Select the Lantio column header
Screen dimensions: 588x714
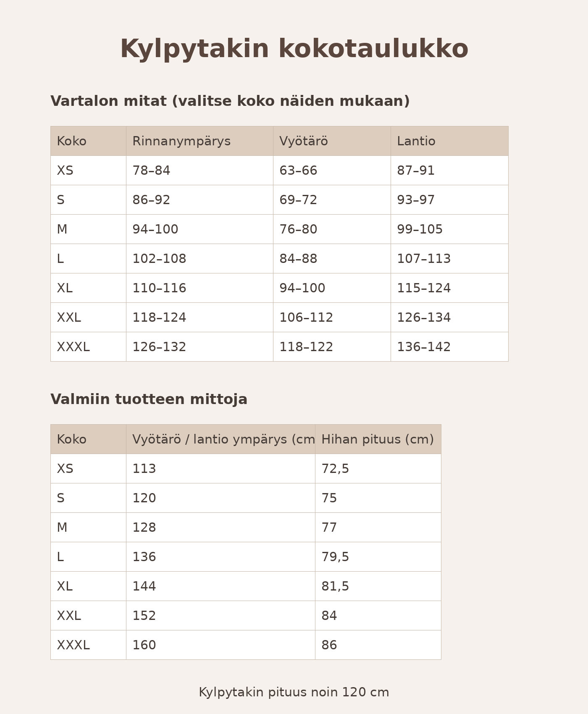(x=416, y=142)
